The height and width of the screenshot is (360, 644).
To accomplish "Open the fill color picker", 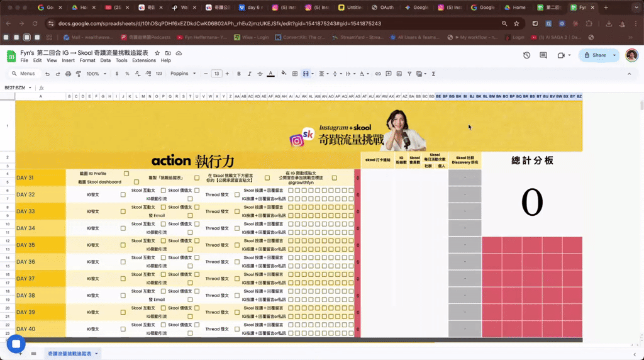I will (x=284, y=74).
